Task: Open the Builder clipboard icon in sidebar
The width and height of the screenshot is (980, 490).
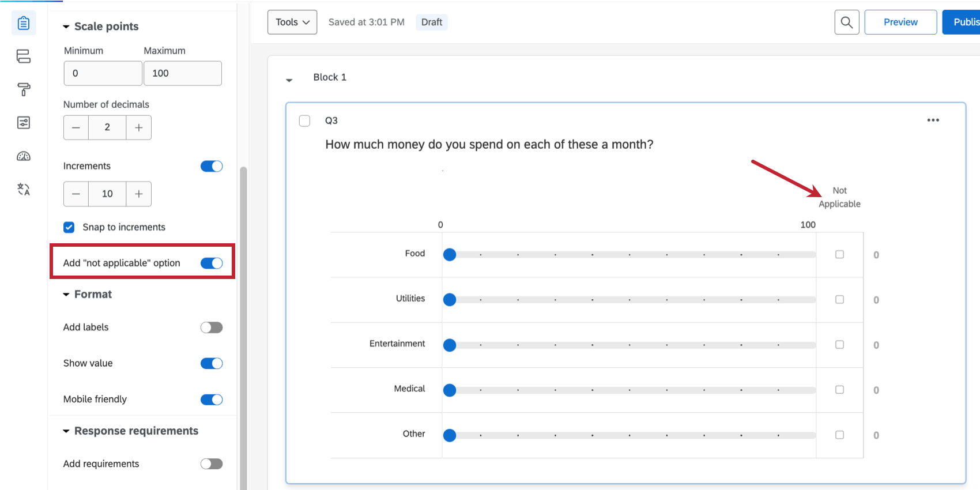Action: (x=24, y=23)
